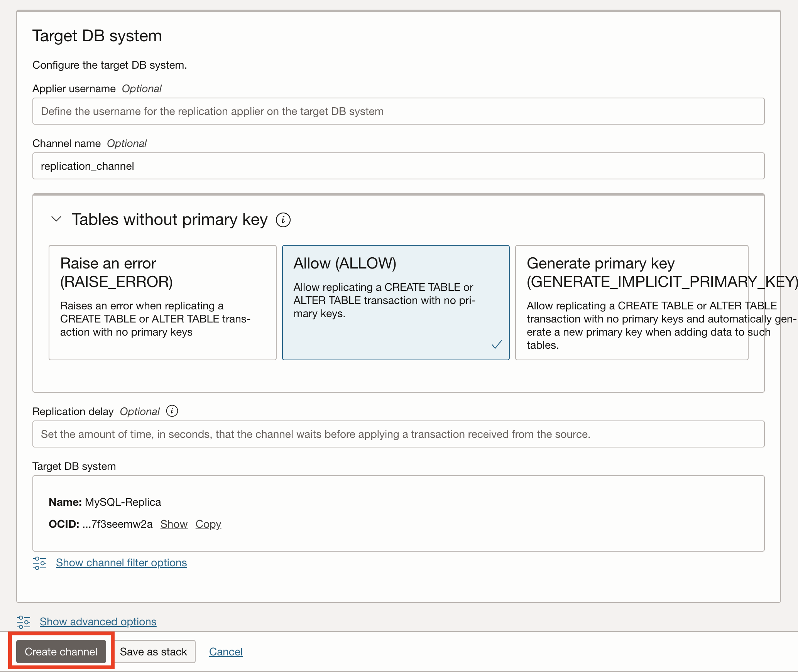Show the full target OCID
Image resolution: width=798 pixels, height=672 pixels.
pyautogui.click(x=174, y=524)
